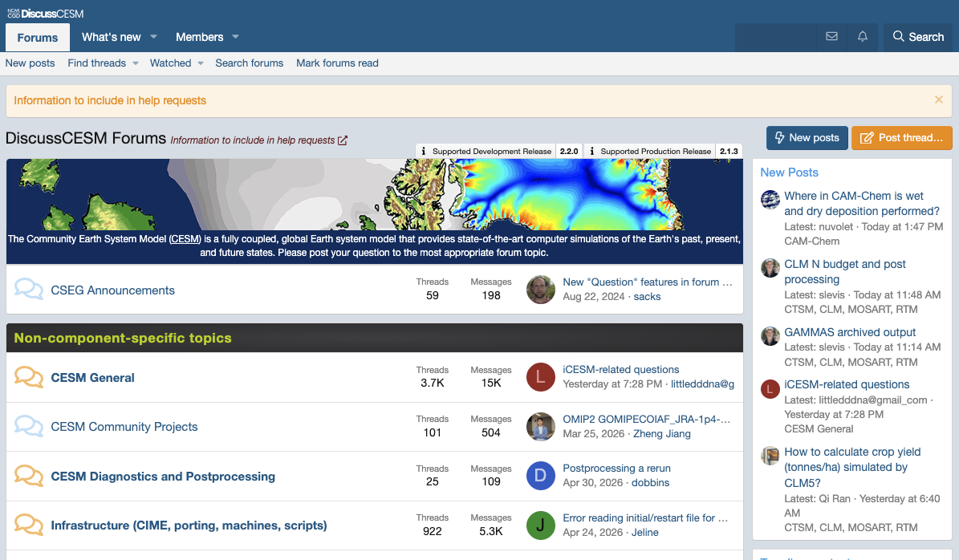Click the CESM link in the banner description
Viewport: 959px width, 560px height.
(185, 239)
